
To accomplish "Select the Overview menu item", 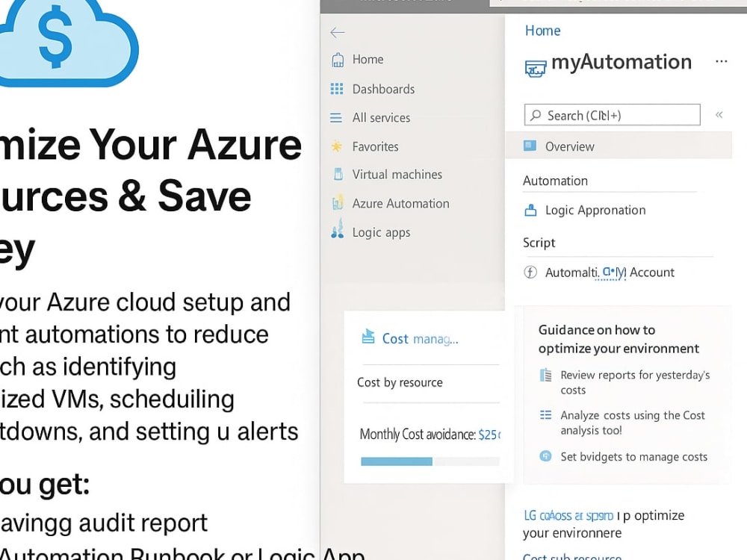I will tap(619, 146).
